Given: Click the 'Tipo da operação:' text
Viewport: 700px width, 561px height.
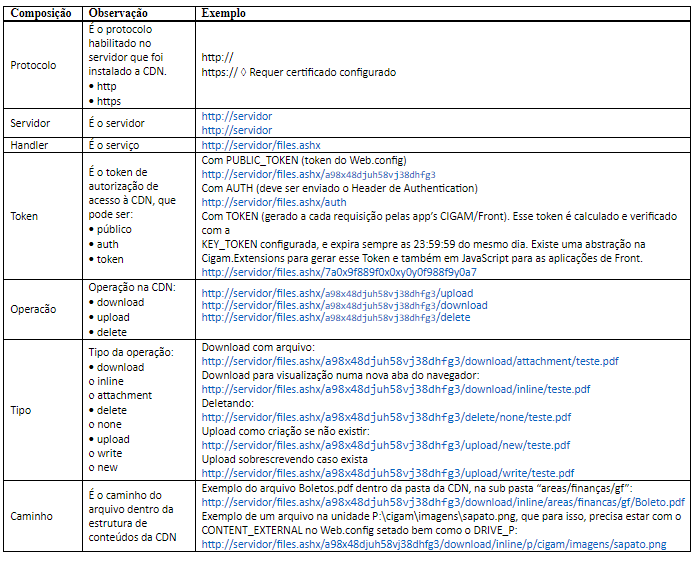Looking at the screenshot, I should [x=131, y=352].
